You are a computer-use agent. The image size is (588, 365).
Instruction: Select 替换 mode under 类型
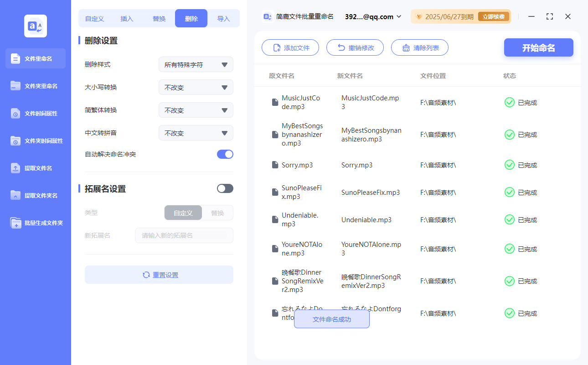pos(217,213)
